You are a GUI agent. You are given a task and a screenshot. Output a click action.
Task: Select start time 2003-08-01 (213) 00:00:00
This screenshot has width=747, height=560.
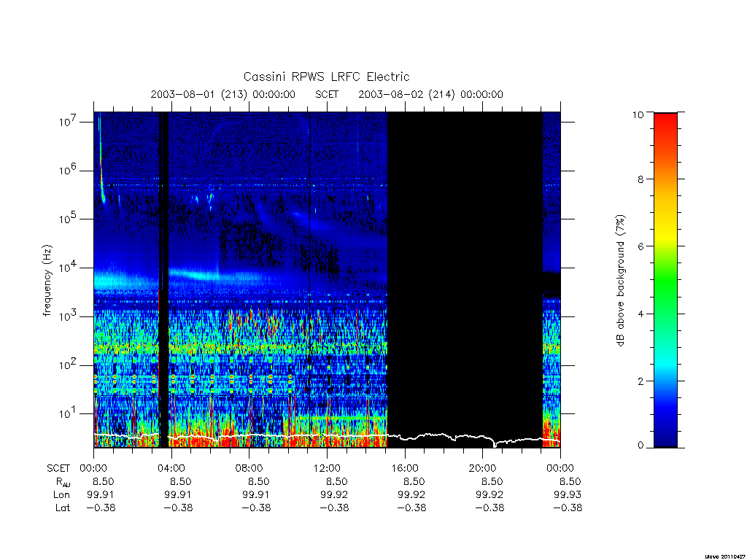click(223, 94)
